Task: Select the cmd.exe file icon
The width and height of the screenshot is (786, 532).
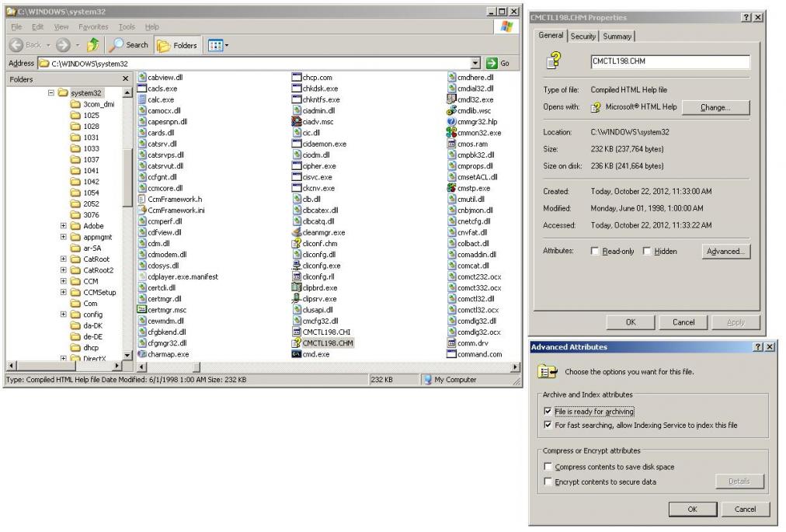Action: tap(296, 354)
